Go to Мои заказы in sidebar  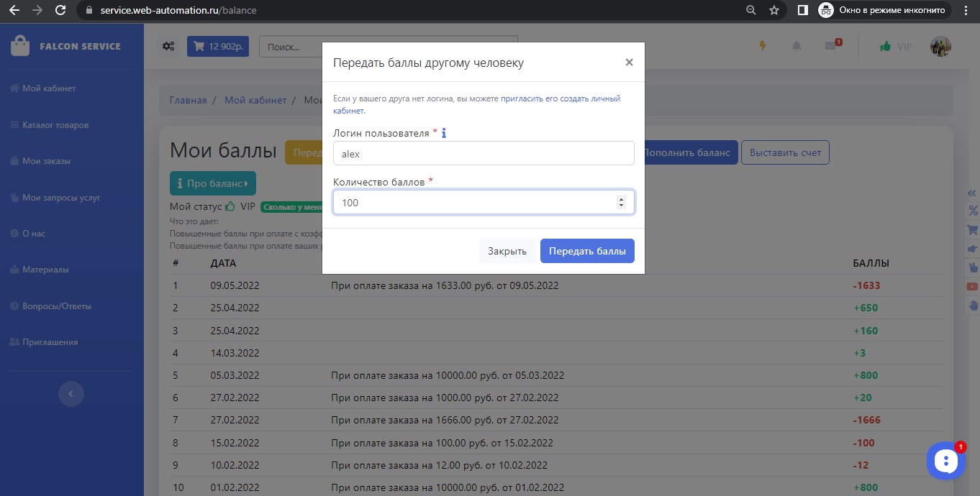point(46,161)
